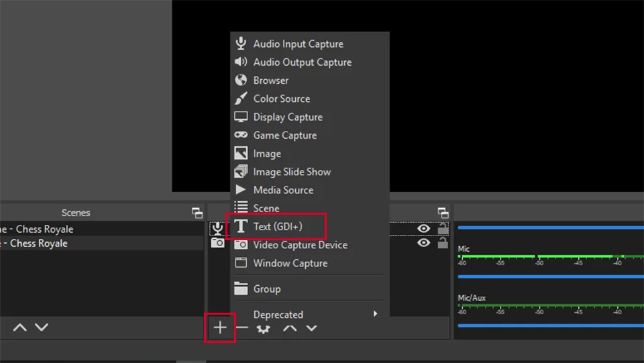The image size is (644, 363).
Task: Open source properties gear icon
Action: (x=263, y=329)
